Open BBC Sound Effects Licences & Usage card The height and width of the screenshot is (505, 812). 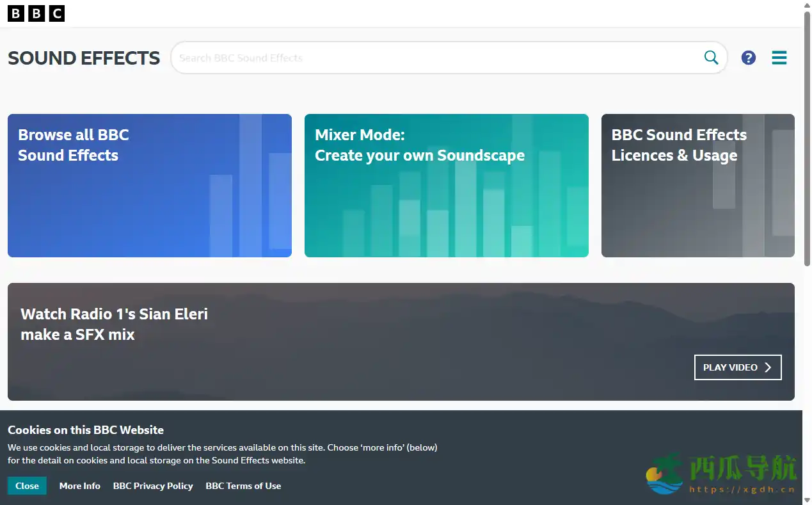click(x=697, y=186)
